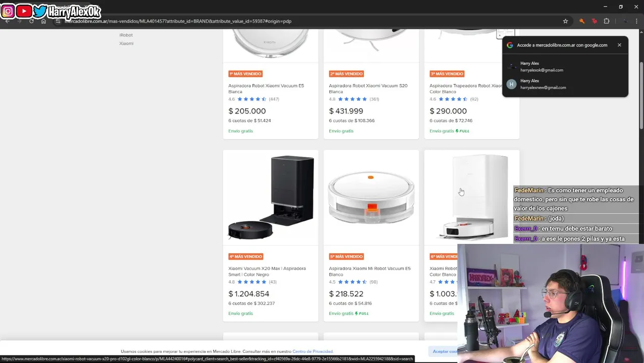
Task: Click the address bar URL field
Action: coord(303,21)
